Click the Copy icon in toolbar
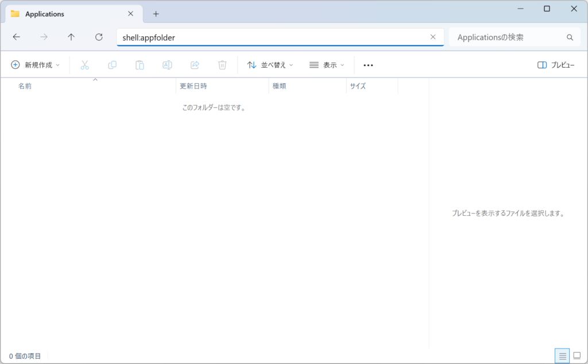The height and width of the screenshot is (364, 588). pyautogui.click(x=112, y=65)
